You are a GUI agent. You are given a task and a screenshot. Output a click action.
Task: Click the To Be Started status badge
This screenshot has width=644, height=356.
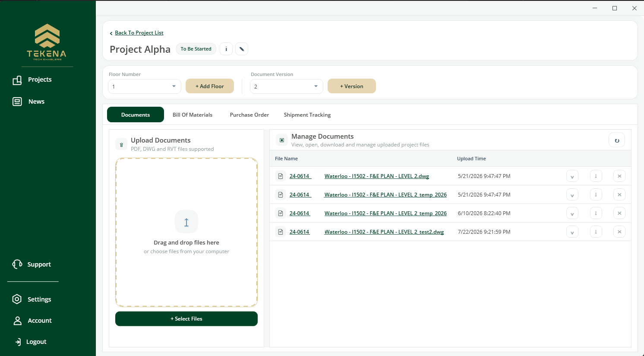click(196, 49)
